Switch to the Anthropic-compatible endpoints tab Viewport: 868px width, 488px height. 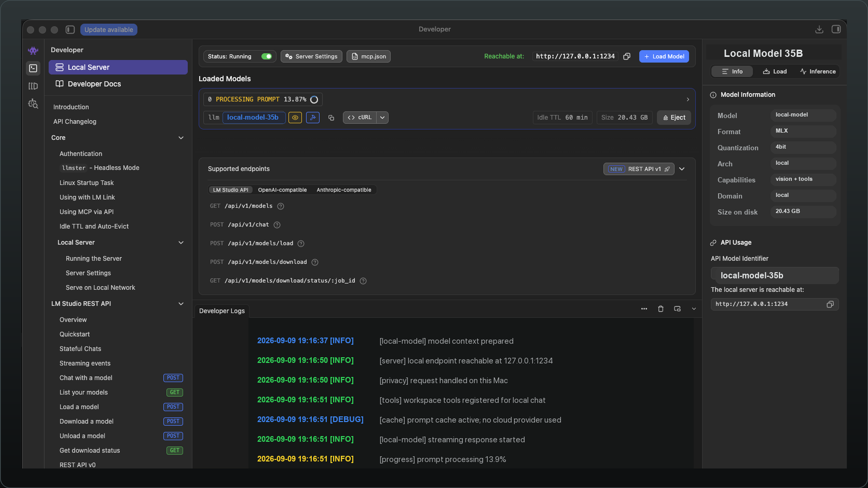tap(344, 190)
